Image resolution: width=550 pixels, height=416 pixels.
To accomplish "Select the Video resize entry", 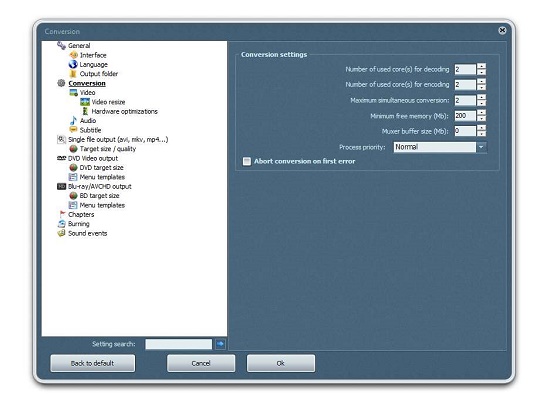I will pos(108,102).
